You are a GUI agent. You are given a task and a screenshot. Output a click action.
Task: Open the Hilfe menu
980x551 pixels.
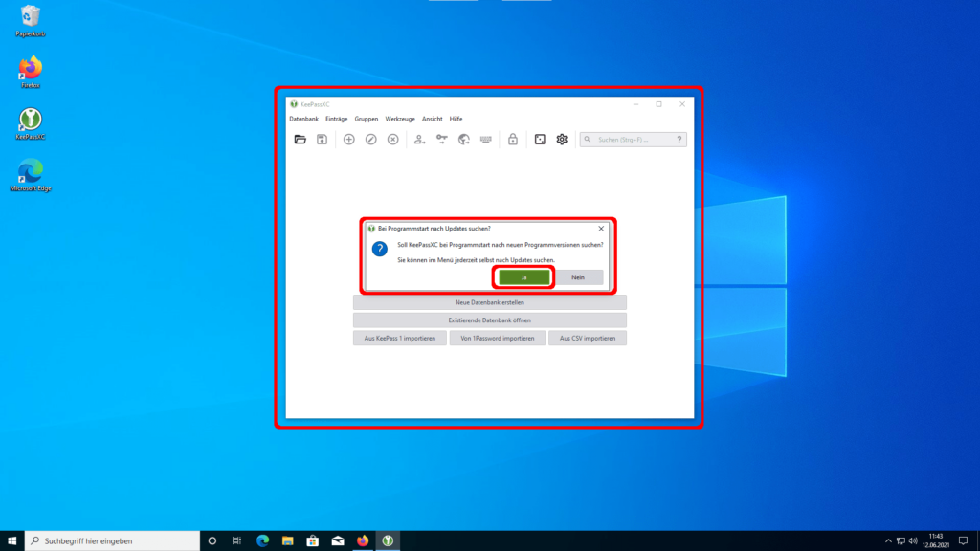457,119
